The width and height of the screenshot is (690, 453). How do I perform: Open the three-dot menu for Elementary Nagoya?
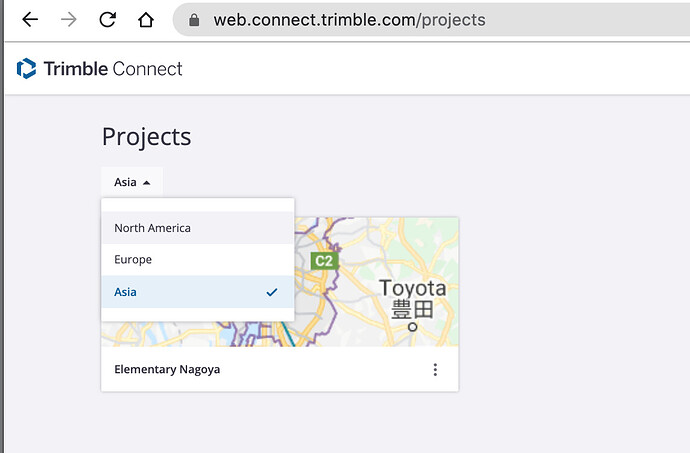click(x=435, y=370)
